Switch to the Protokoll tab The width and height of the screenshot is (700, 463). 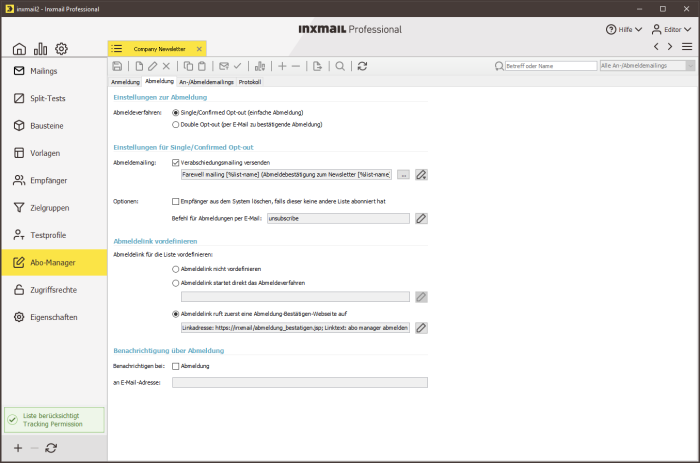(250, 82)
